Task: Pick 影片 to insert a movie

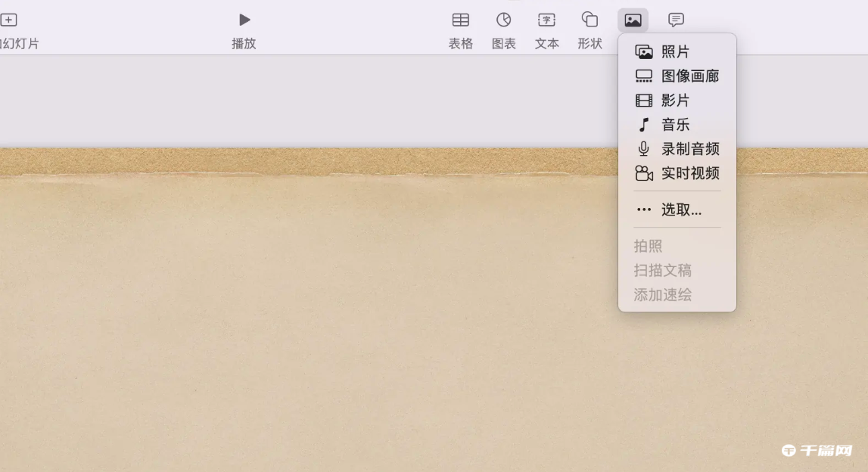Action: tap(676, 101)
